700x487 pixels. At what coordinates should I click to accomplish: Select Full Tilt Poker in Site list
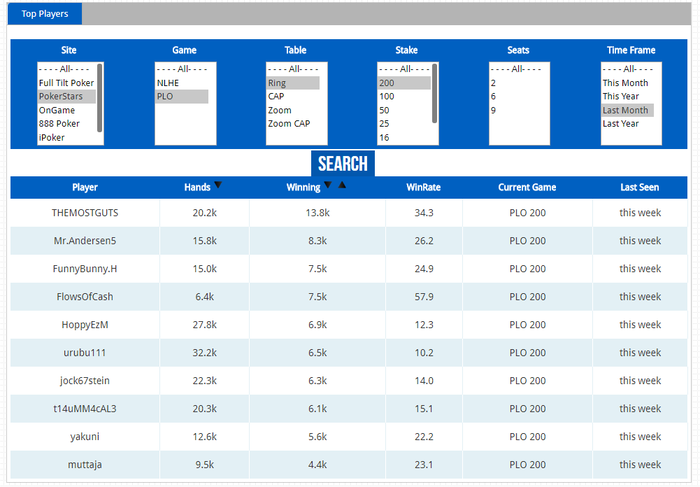(67, 83)
